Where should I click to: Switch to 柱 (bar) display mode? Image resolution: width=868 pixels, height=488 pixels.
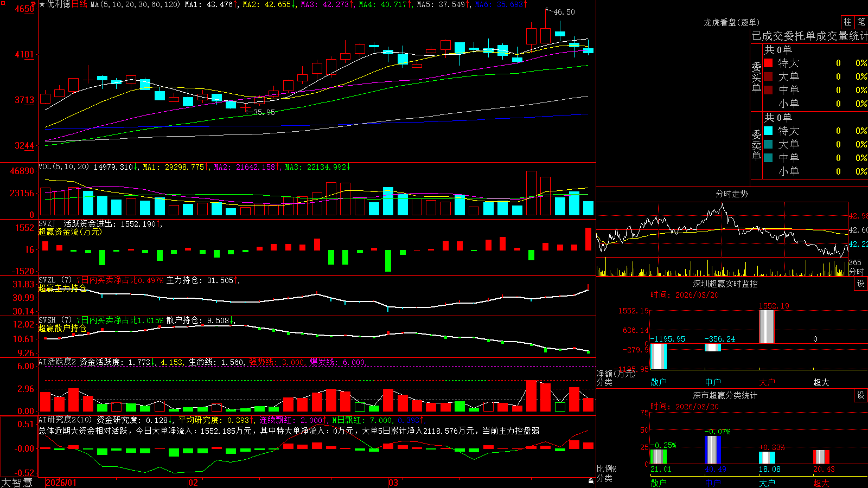[847, 22]
